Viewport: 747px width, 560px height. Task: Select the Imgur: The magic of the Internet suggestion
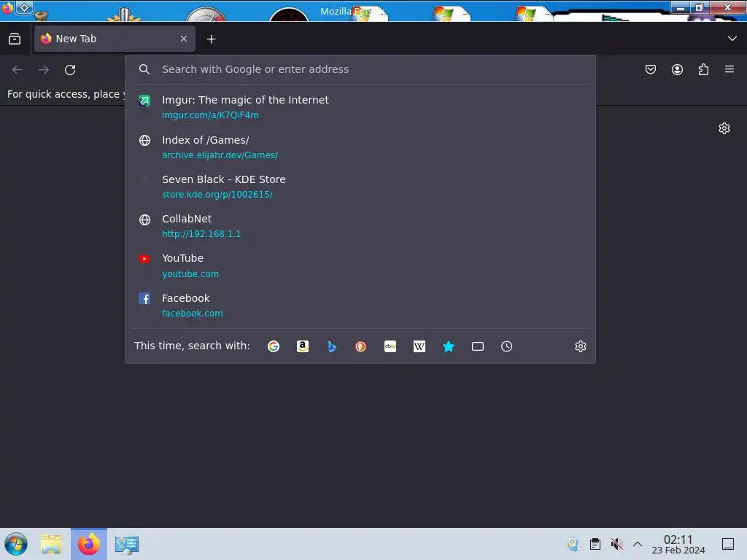tap(360, 107)
